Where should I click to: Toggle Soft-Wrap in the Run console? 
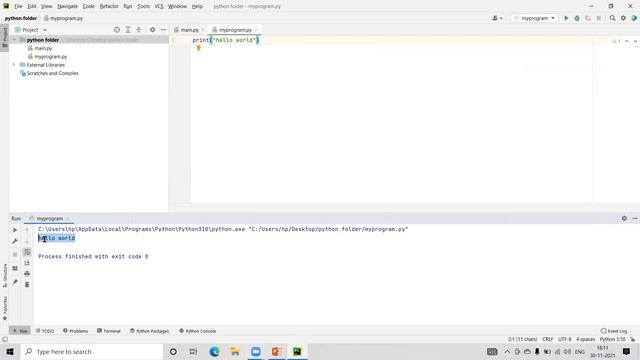tap(27, 252)
